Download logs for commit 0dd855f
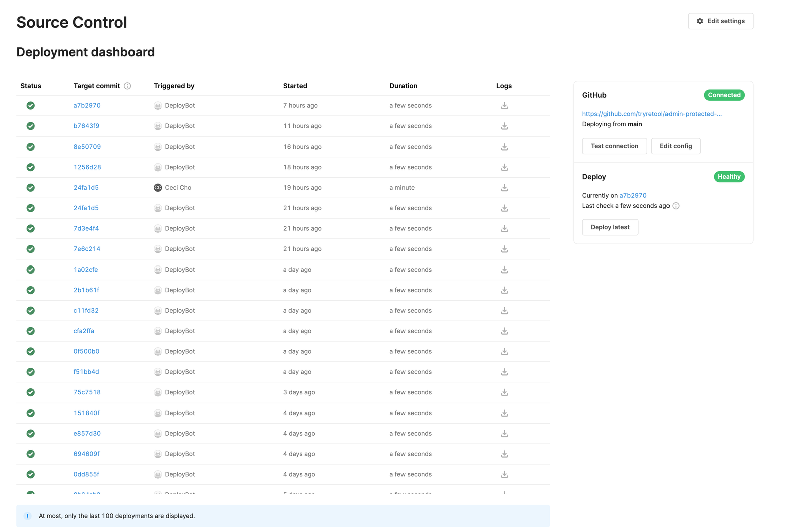Viewport: 803px width, 532px height. click(504, 474)
